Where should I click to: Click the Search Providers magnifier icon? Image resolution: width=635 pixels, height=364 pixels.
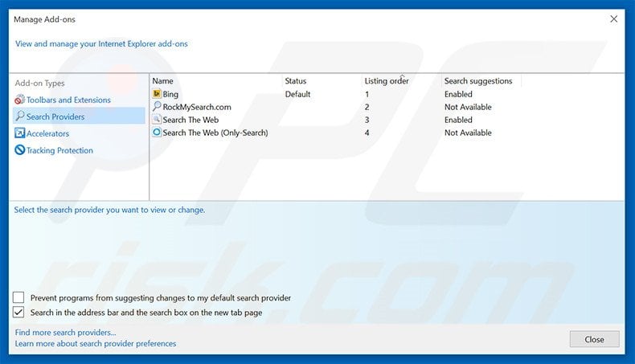tap(19, 117)
